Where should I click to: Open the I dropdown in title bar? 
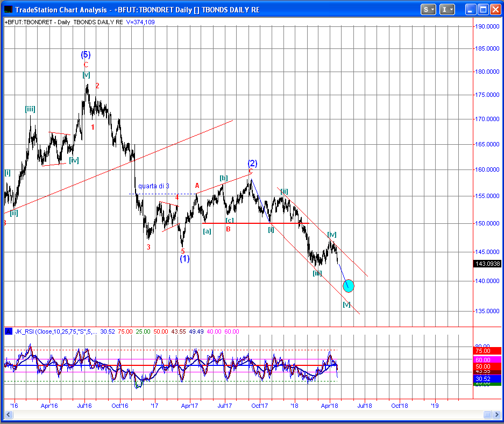tap(447, 10)
